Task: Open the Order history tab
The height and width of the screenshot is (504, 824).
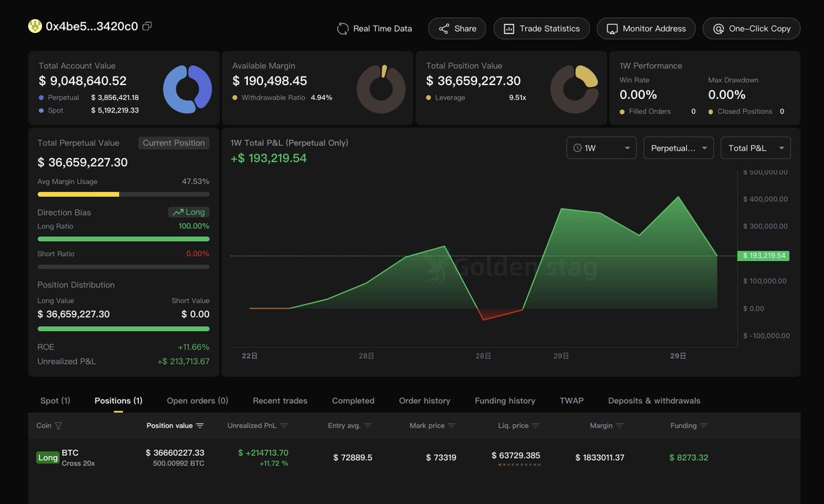Action: click(x=424, y=400)
